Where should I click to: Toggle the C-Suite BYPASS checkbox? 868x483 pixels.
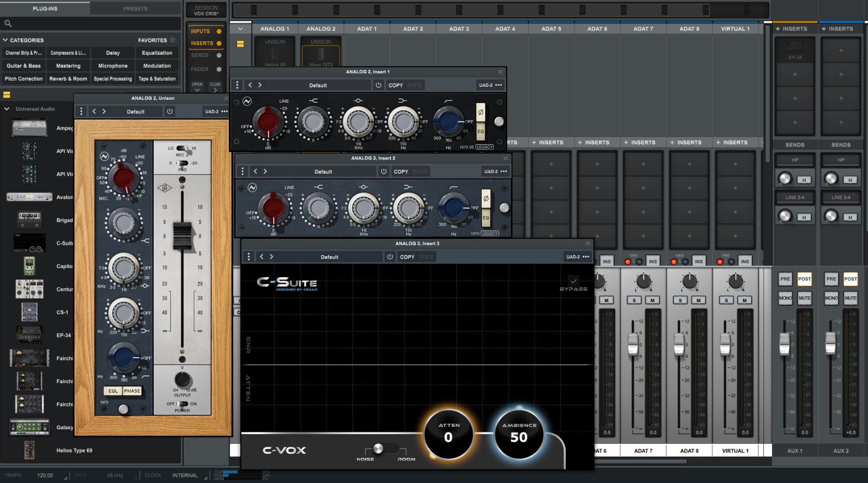[573, 281]
